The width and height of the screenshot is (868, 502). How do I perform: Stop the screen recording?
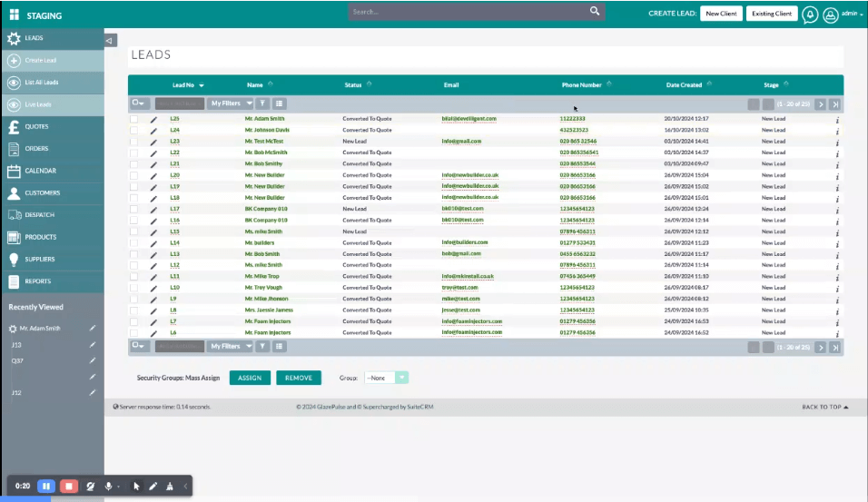point(69,486)
